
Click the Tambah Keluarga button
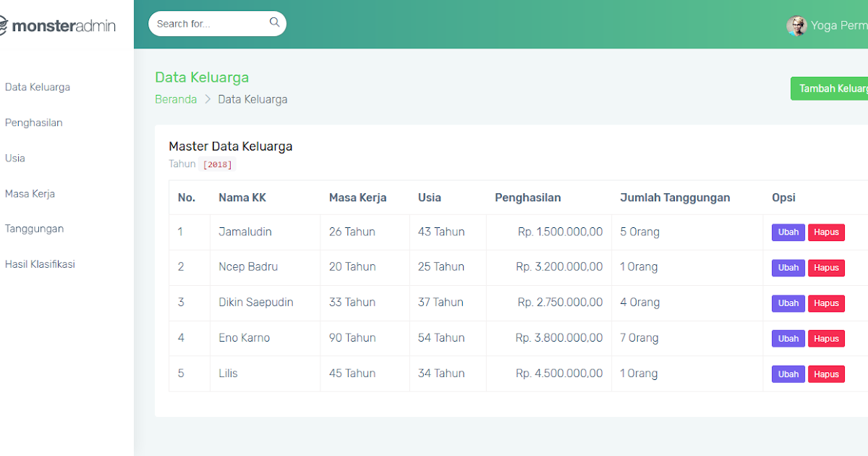(830, 88)
